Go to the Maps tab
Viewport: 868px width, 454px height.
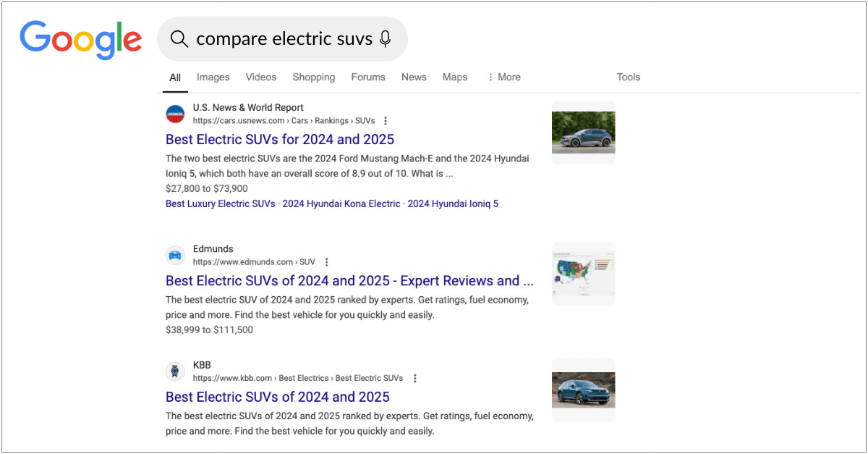pyautogui.click(x=454, y=77)
